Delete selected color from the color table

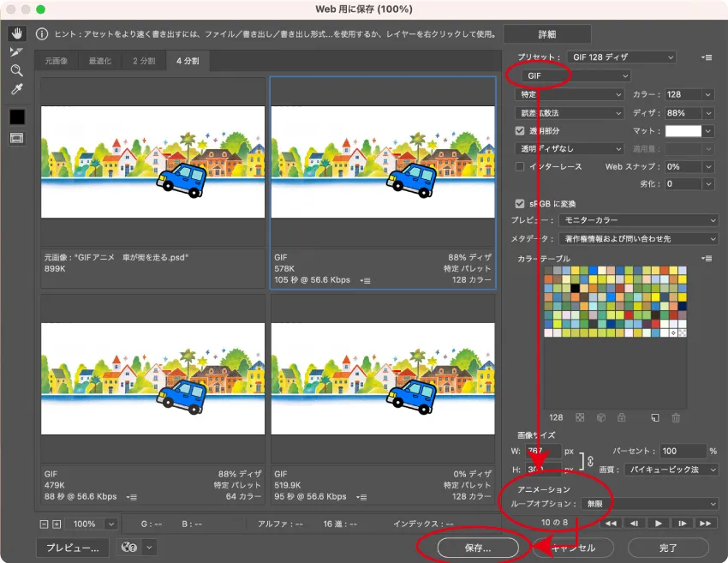pyautogui.click(x=676, y=417)
